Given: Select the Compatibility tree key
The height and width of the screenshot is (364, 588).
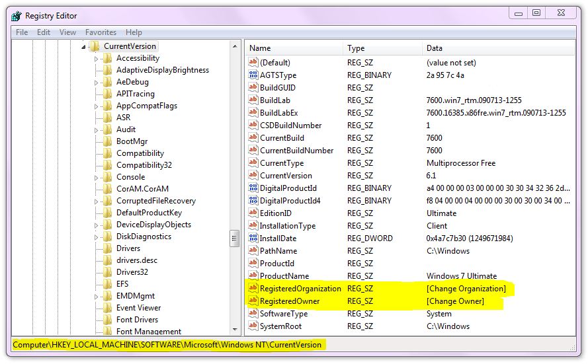Looking at the screenshot, I should pos(140,153).
